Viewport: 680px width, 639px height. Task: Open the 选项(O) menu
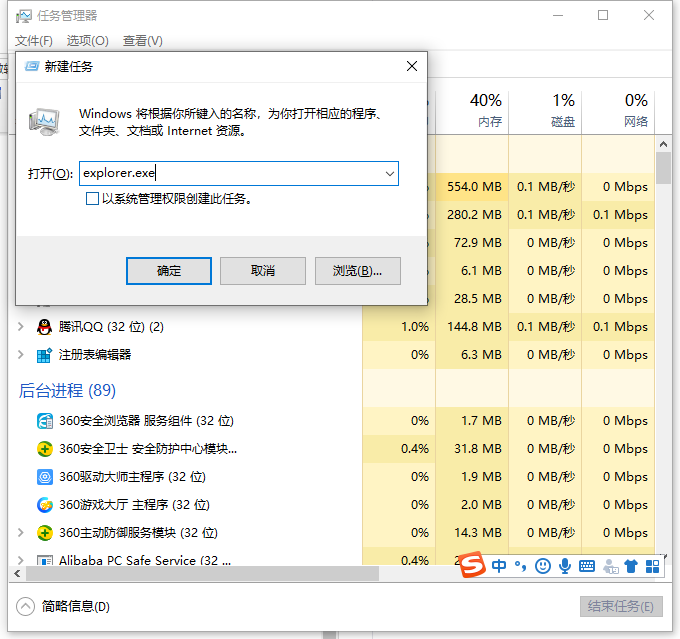click(x=87, y=41)
